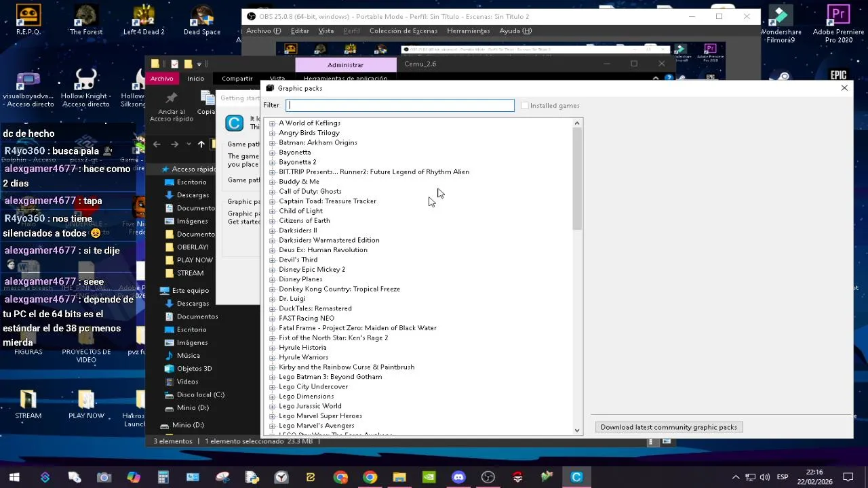The width and height of the screenshot is (868, 488).
Task: Select the Administrar tab in Explorer
Action: point(346,64)
